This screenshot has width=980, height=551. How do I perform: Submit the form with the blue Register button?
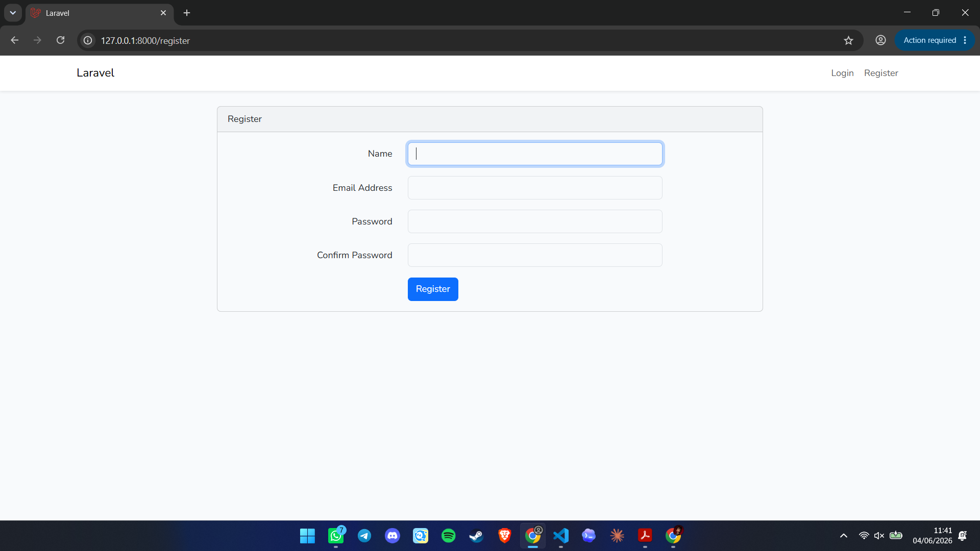[433, 289]
